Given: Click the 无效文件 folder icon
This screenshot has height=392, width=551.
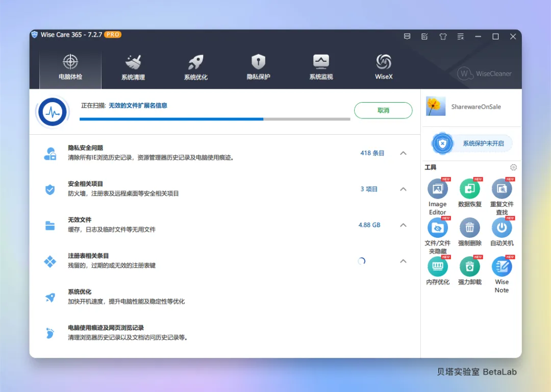Looking at the screenshot, I should coord(50,226).
